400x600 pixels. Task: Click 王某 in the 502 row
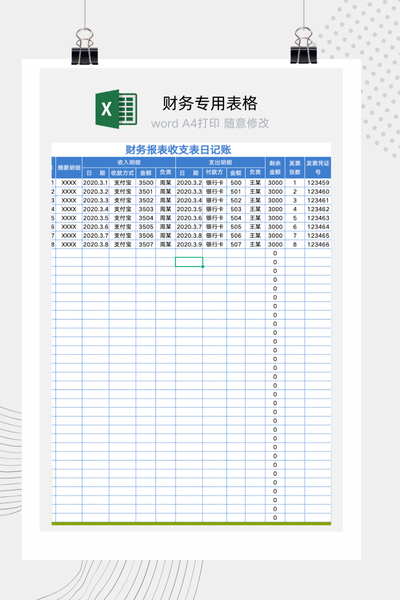pyautogui.click(x=255, y=201)
